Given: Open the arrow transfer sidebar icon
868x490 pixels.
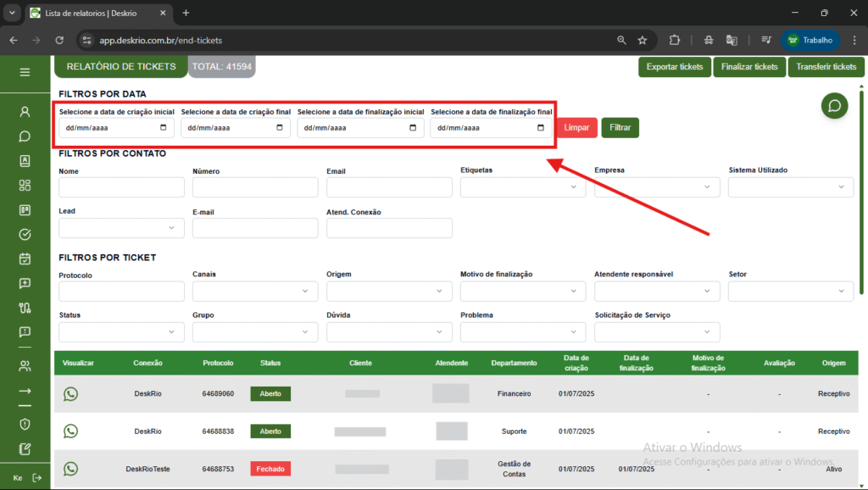Looking at the screenshot, I should (x=25, y=391).
